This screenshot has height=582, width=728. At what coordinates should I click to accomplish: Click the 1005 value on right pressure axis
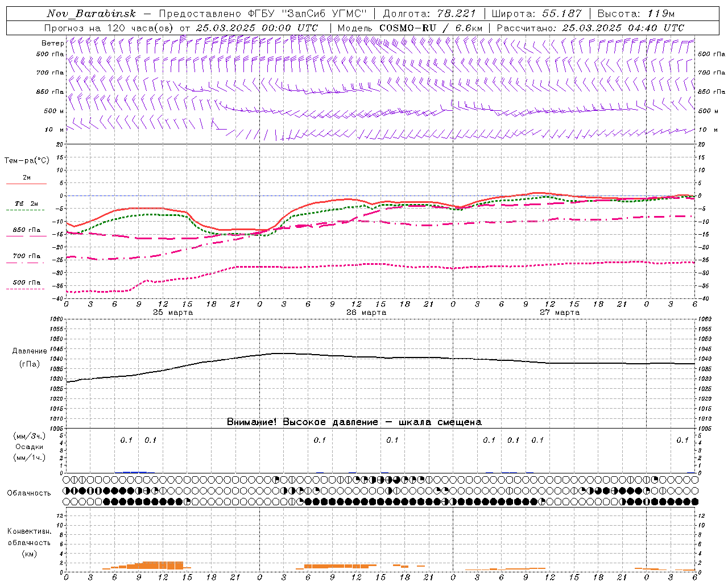(705, 428)
